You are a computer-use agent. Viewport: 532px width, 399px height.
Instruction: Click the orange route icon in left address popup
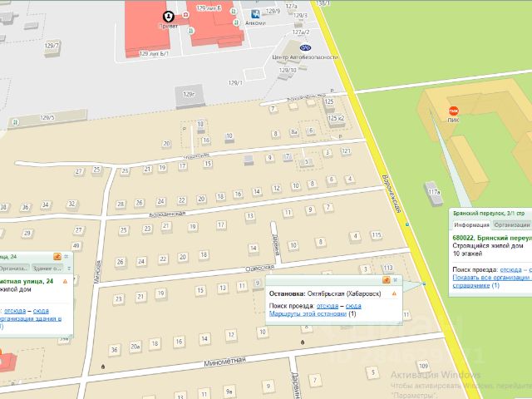pyautogui.click(x=57, y=257)
